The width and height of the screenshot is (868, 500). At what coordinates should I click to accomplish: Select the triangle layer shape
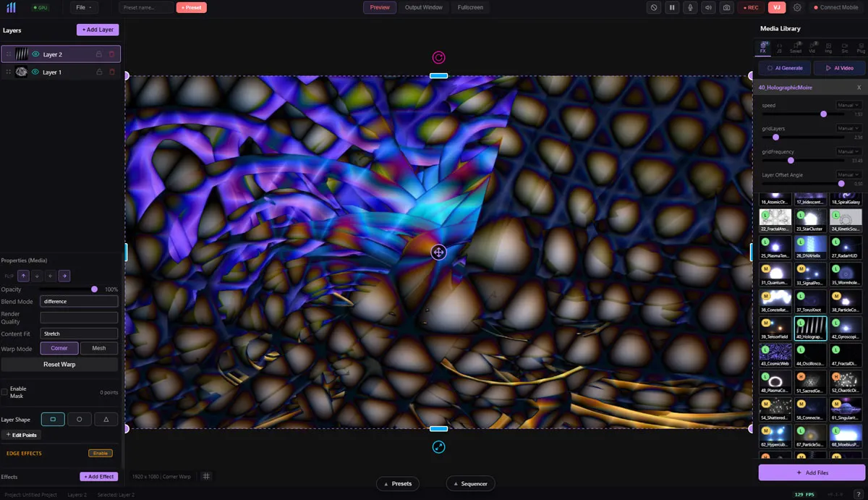click(106, 419)
